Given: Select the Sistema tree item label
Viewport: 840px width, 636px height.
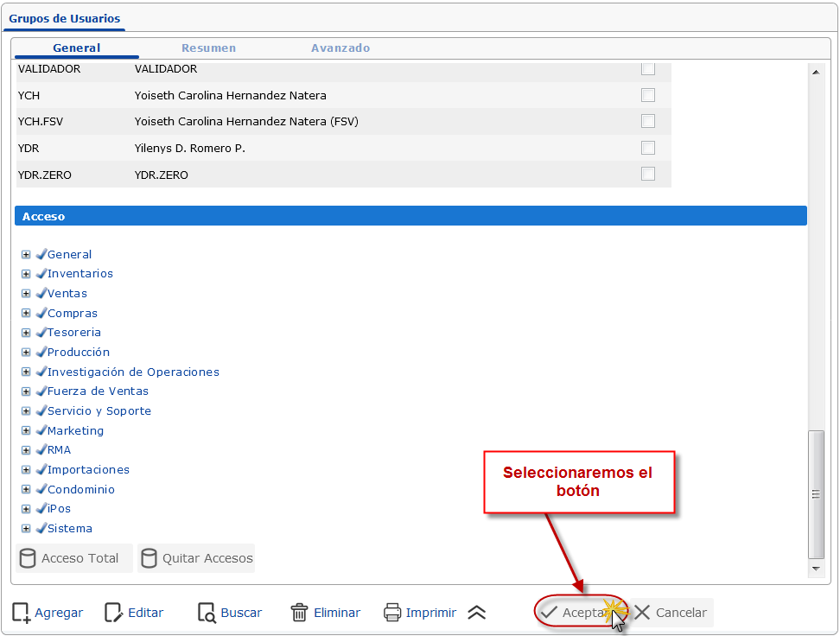Looking at the screenshot, I should coord(70,528).
